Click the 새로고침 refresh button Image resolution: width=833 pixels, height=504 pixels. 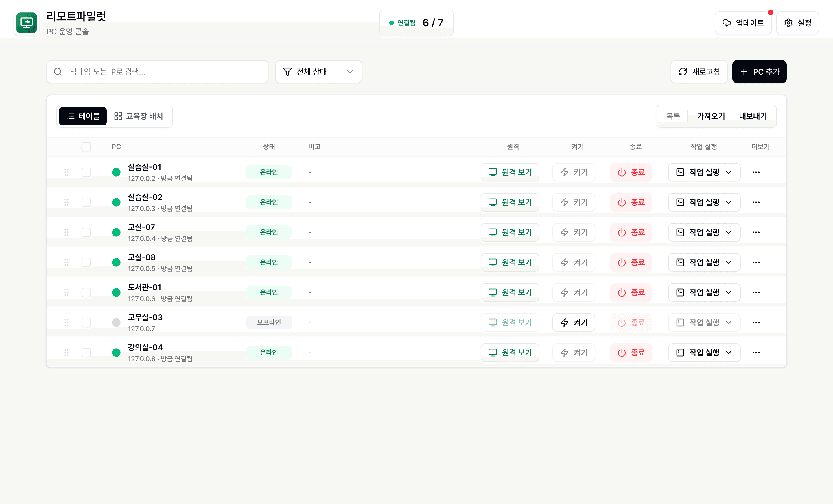click(699, 72)
